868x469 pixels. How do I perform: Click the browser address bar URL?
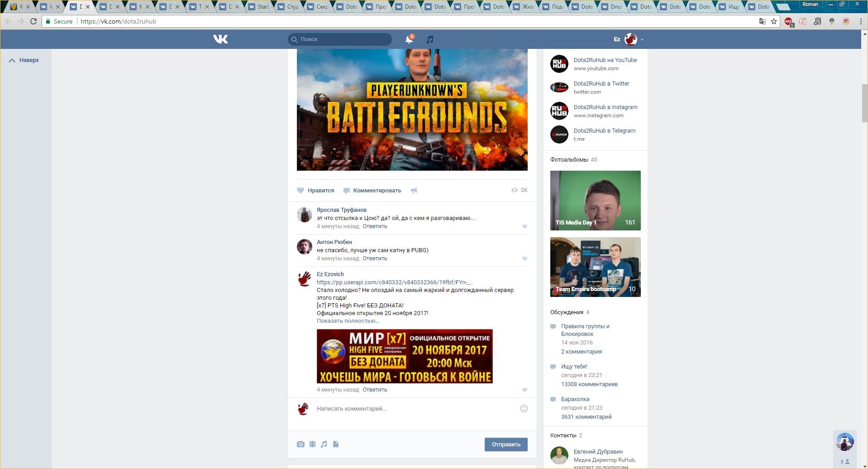[118, 21]
